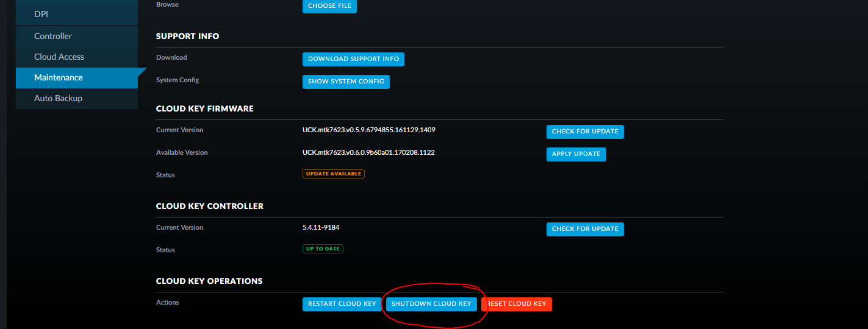
Task: Open the Controller settings section
Action: pos(77,36)
